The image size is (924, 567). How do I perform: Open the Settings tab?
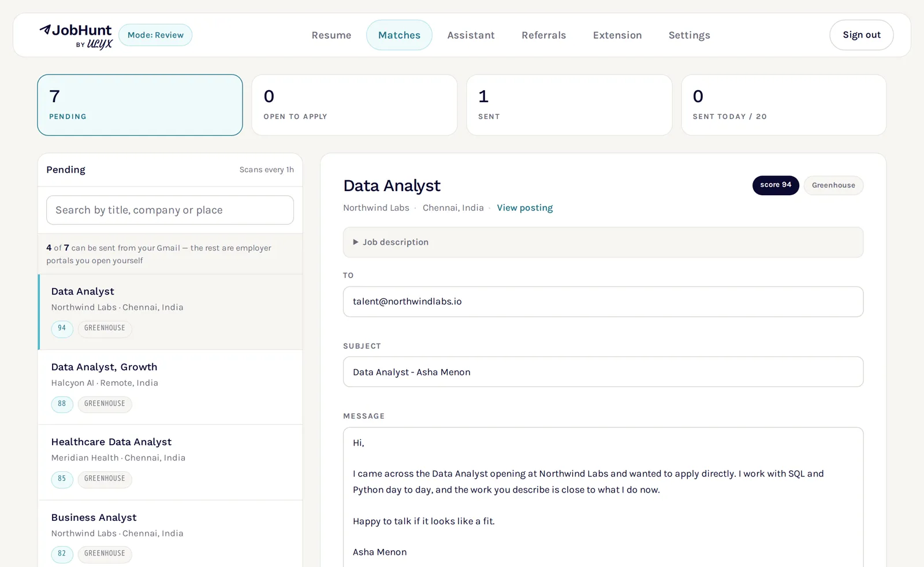tap(689, 35)
